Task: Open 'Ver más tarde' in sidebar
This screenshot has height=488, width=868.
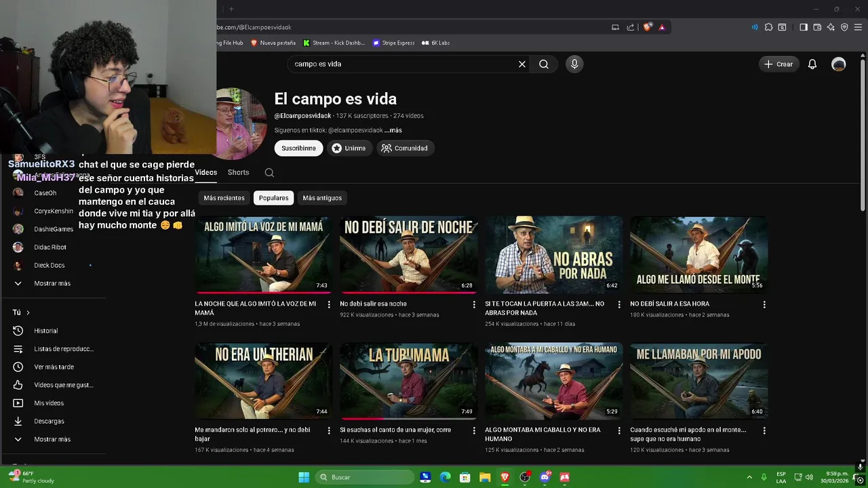Action: (53, 367)
